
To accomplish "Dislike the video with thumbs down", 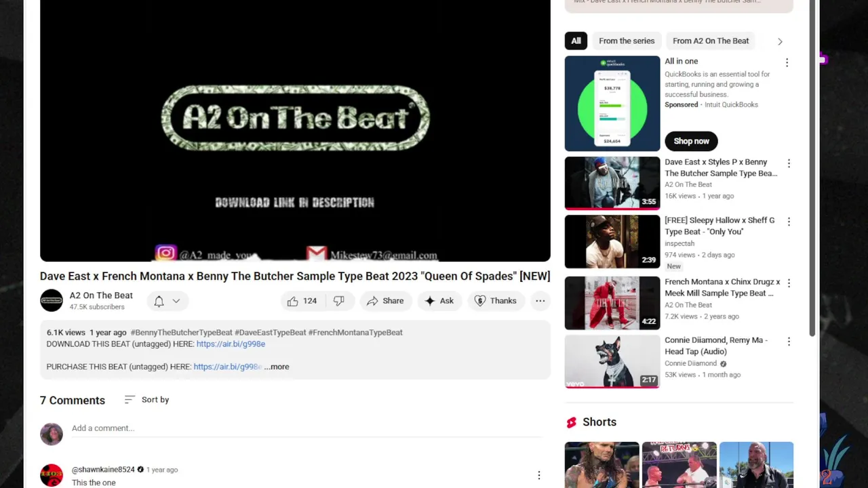I will 339,301.
